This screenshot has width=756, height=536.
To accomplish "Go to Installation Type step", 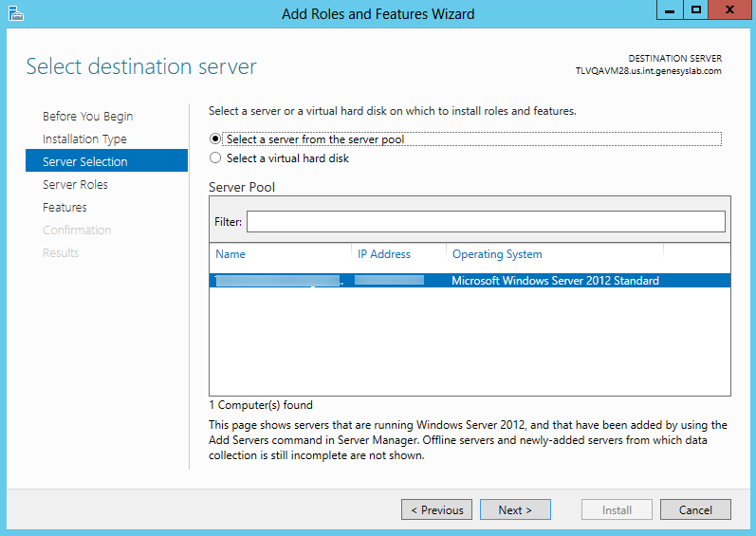I will [x=84, y=139].
